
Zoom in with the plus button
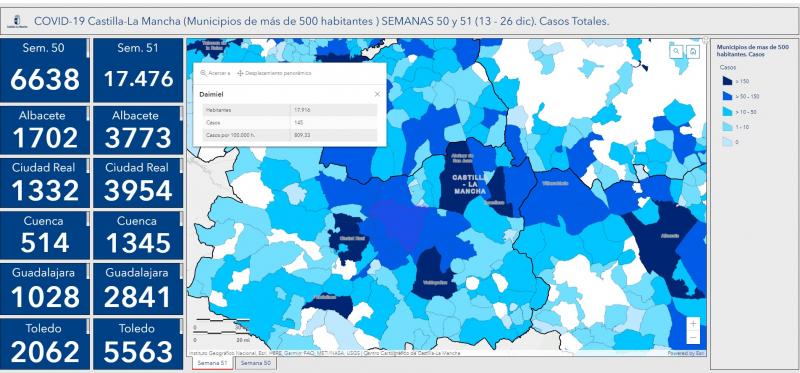(693, 324)
